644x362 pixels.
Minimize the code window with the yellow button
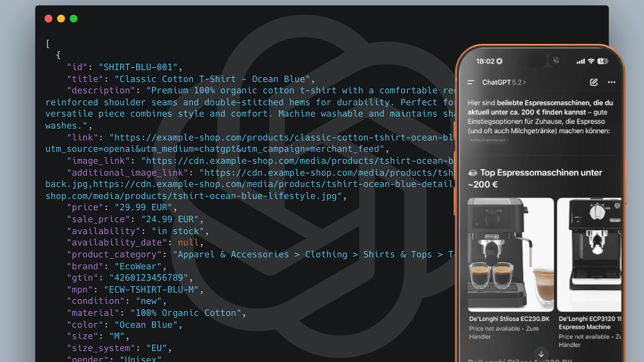click(61, 18)
